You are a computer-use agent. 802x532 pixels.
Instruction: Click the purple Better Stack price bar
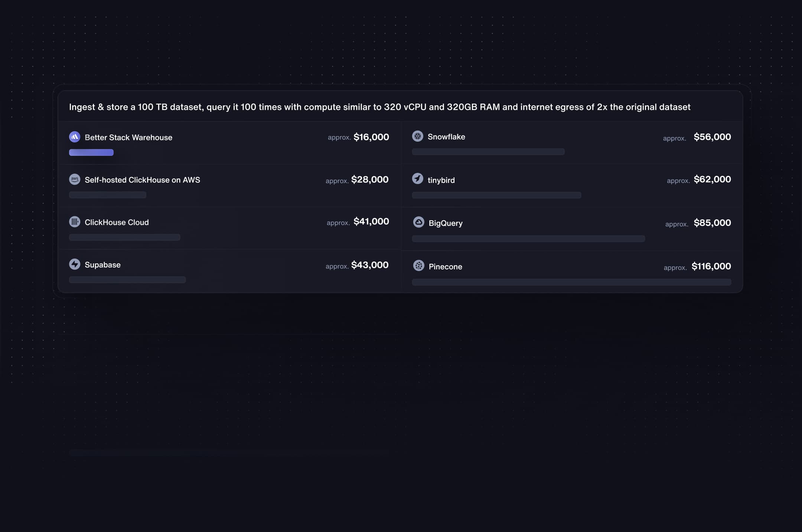point(91,152)
